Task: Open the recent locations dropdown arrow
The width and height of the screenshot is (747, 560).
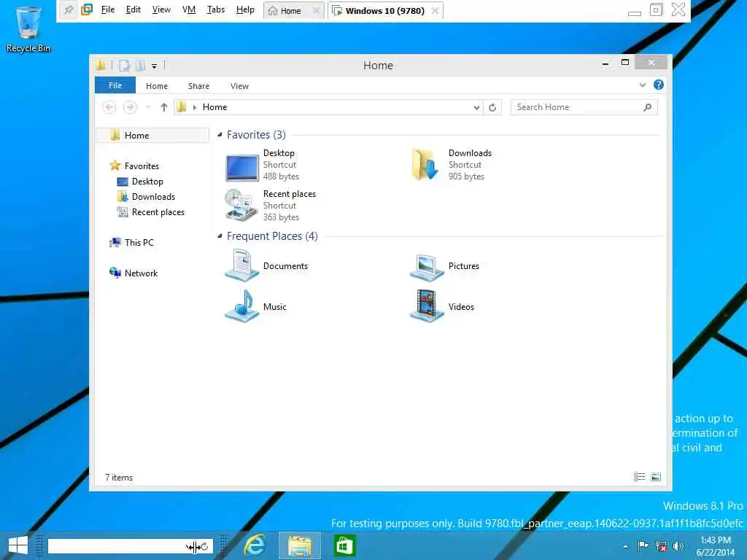Action: coord(148,108)
